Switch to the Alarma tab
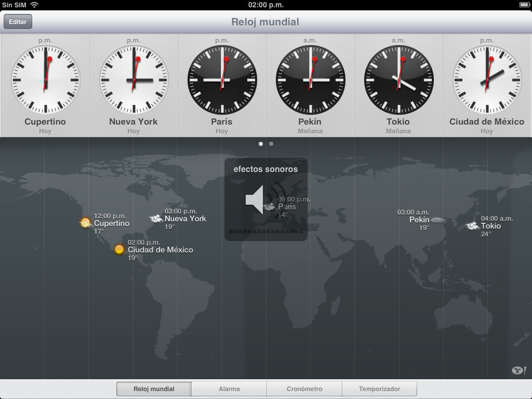Screen dimensions: 532x399 coord(229,389)
